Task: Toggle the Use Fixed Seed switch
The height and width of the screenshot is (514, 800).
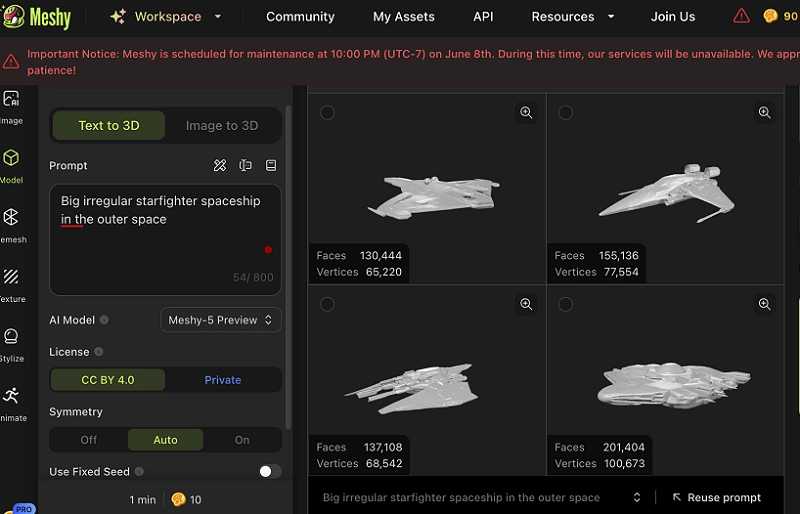Action: click(269, 472)
